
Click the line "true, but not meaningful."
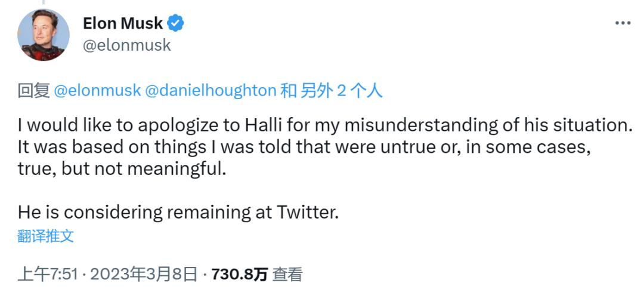coord(122,168)
